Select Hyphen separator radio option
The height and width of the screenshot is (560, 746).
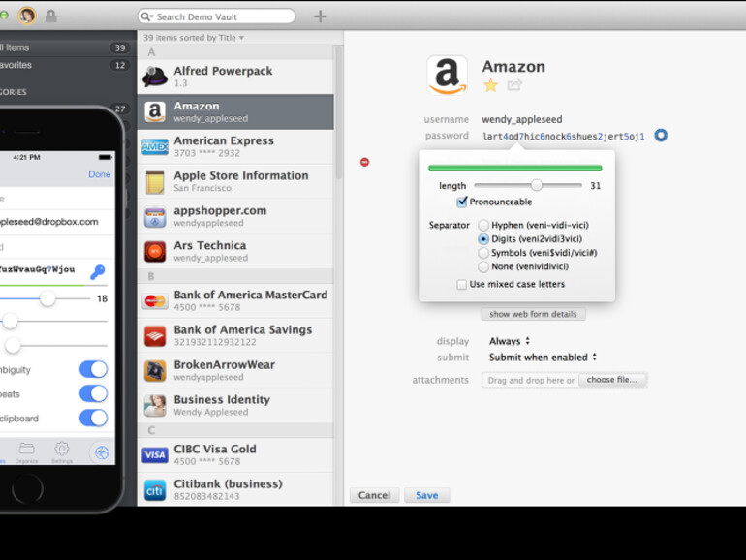(x=483, y=225)
